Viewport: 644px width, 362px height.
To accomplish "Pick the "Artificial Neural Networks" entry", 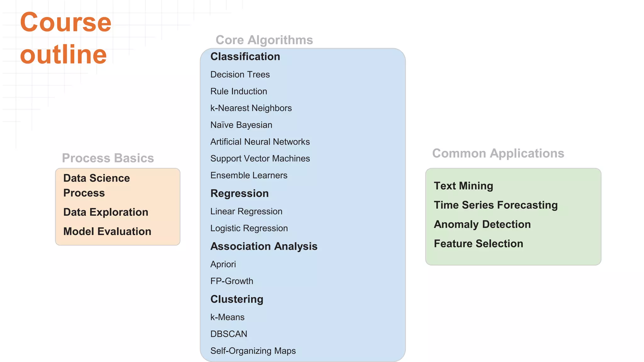I will (x=260, y=142).
